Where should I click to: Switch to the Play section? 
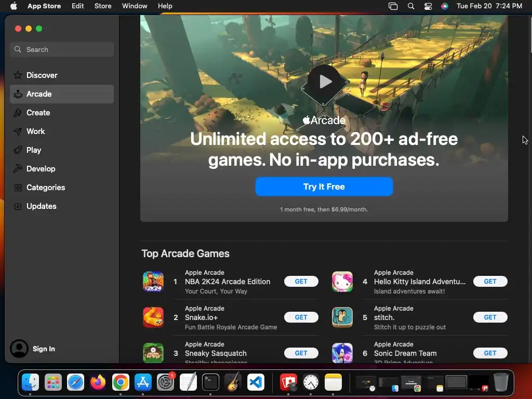coord(62,150)
